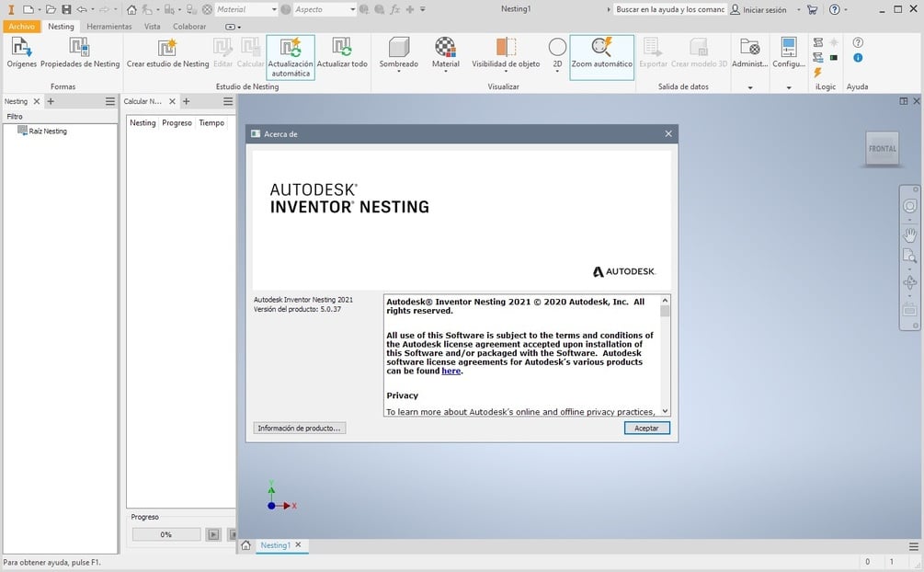Click the home icon by document tabs
The width and height of the screenshot is (924, 572).
(246, 545)
